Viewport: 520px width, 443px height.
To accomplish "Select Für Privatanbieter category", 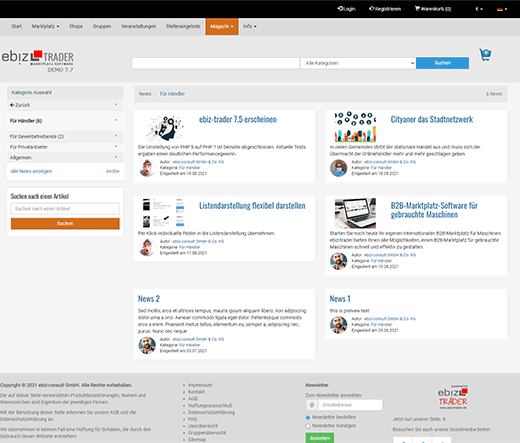I will tap(65, 147).
